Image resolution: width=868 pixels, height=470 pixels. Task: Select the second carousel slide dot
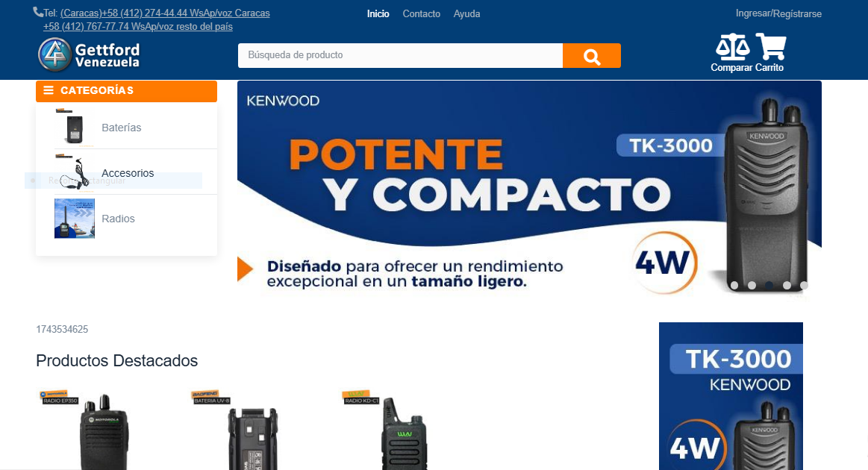[752, 286]
